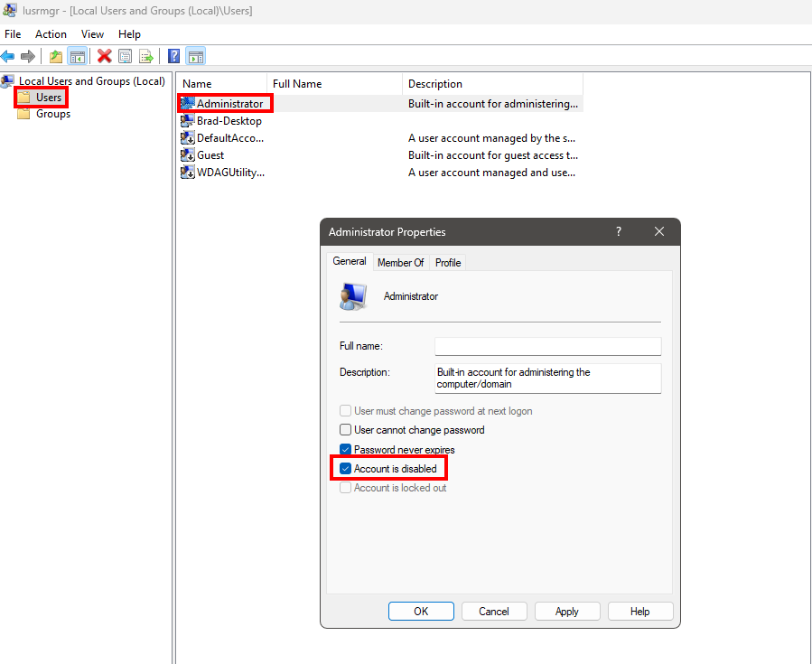
Task: Select the General tab
Action: point(350,261)
